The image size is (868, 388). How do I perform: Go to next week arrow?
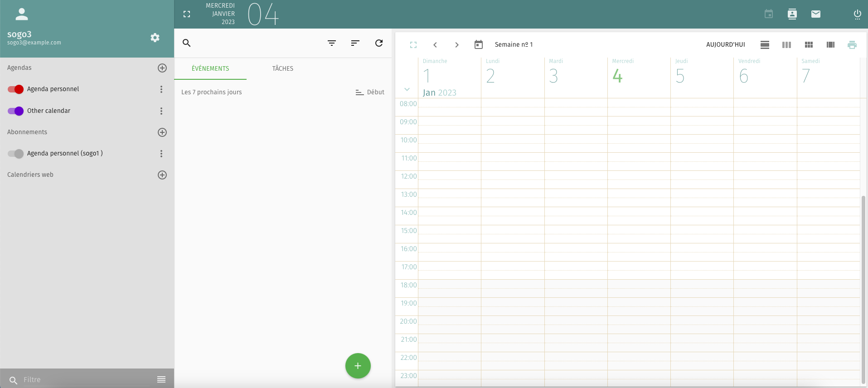click(456, 44)
